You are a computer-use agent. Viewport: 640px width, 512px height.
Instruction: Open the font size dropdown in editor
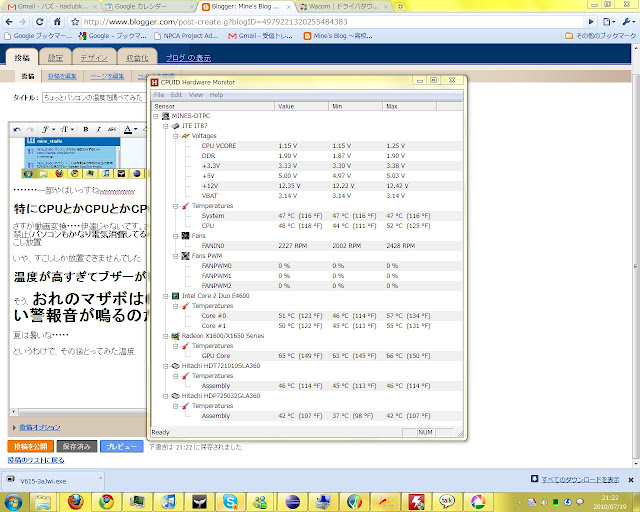pos(67,129)
